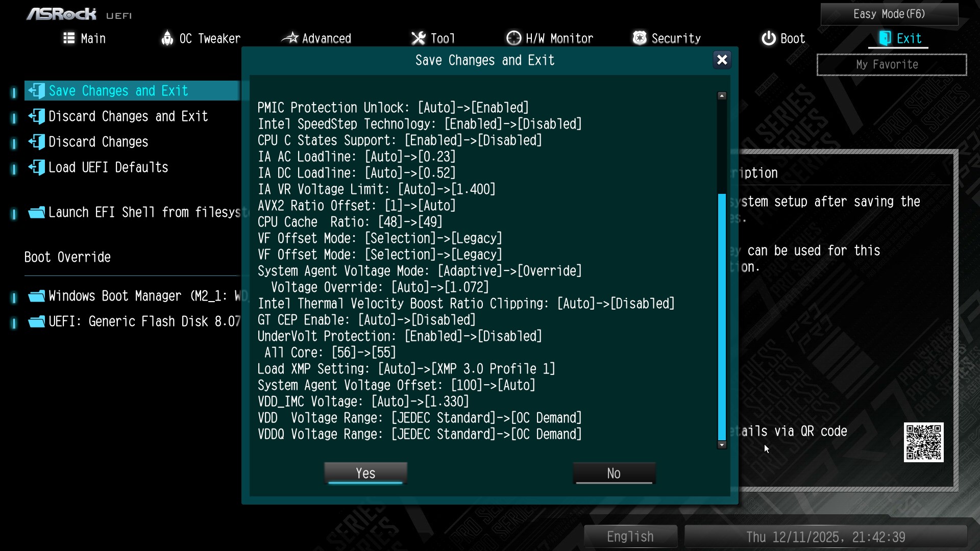Click the H/W Monitor gauge icon

tap(513, 38)
